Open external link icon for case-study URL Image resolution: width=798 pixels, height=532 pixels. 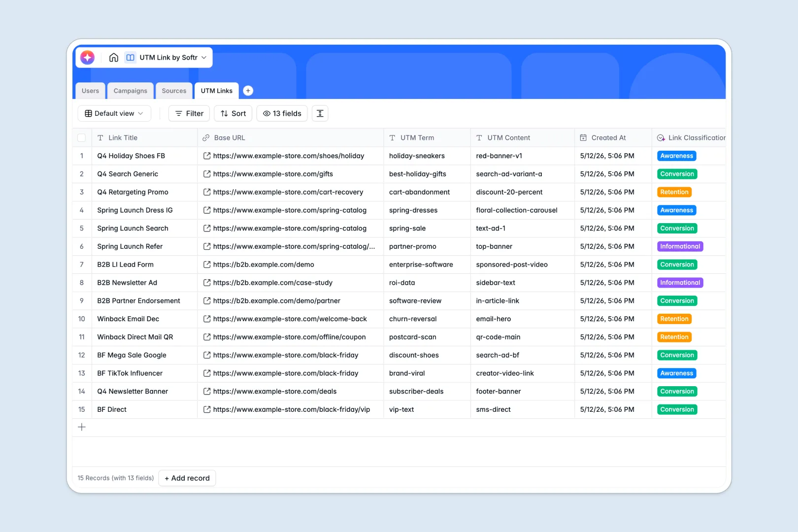[x=207, y=283]
